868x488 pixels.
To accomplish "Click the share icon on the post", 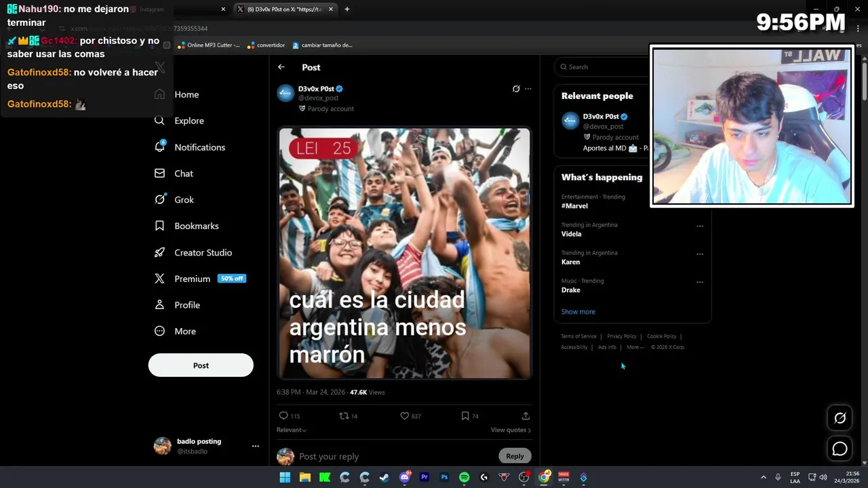I will point(526,415).
